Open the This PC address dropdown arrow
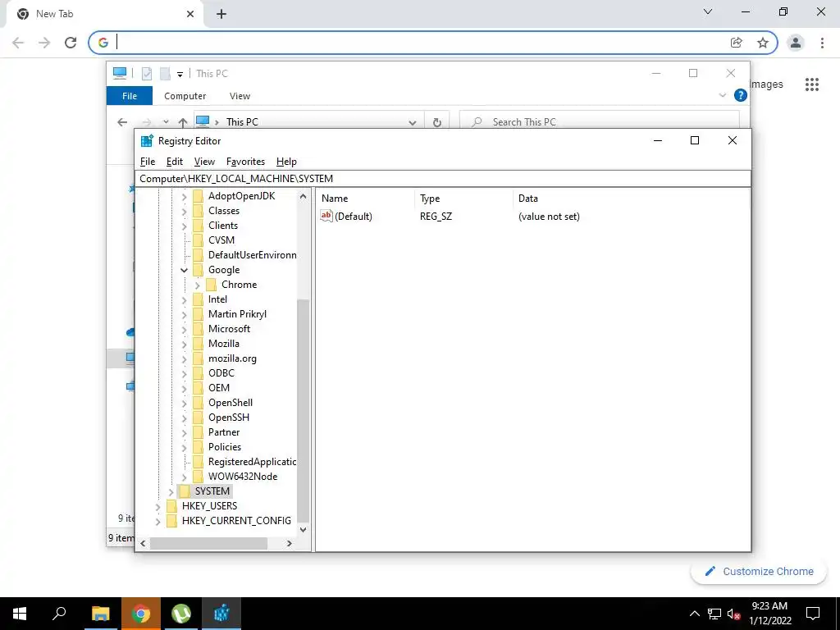This screenshot has height=630, width=840. point(413,123)
